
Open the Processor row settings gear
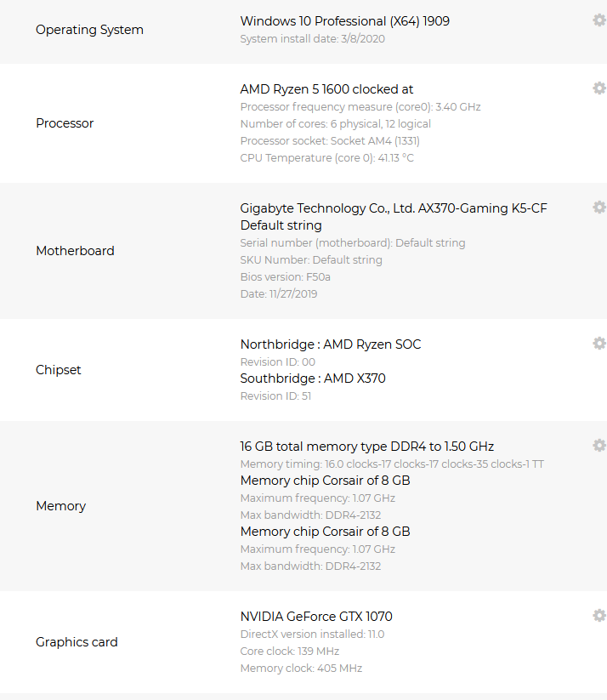pos(599,88)
